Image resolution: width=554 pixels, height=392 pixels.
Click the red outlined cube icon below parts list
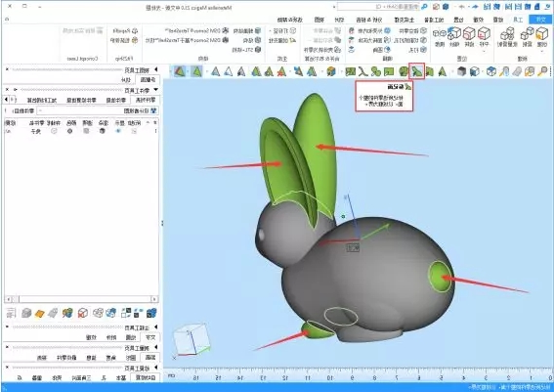click(x=83, y=313)
